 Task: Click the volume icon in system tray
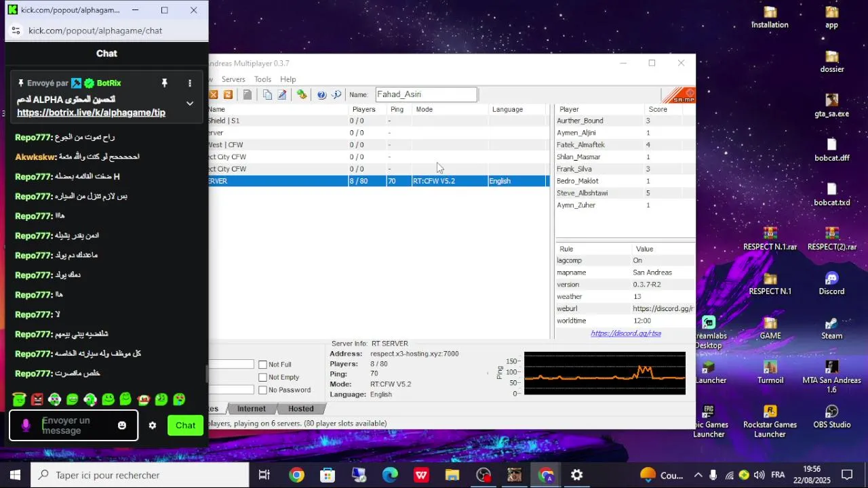759,475
